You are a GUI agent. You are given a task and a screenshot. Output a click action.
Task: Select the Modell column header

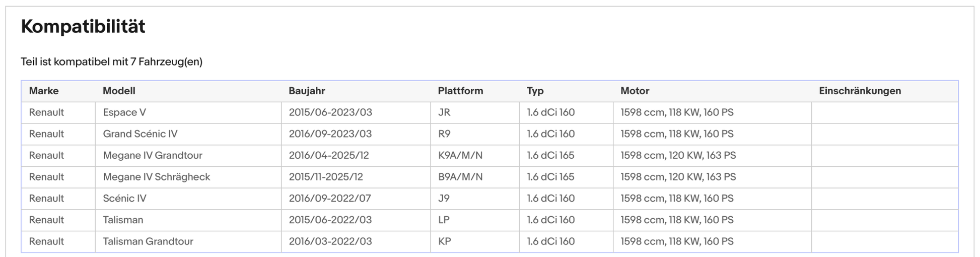click(119, 91)
